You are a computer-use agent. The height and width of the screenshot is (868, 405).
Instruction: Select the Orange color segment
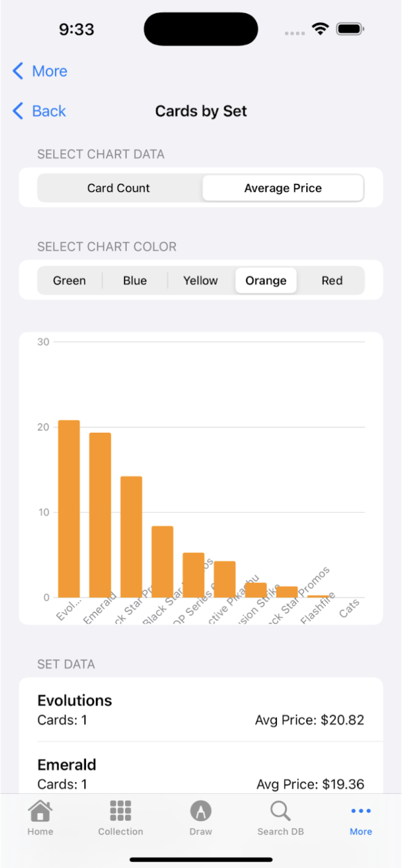click(x=266, y=281)
